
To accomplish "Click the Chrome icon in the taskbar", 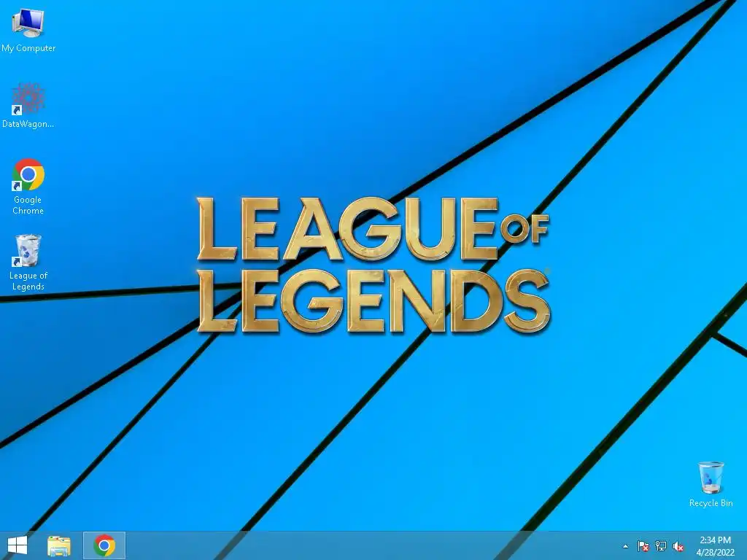I will [104, 545].
